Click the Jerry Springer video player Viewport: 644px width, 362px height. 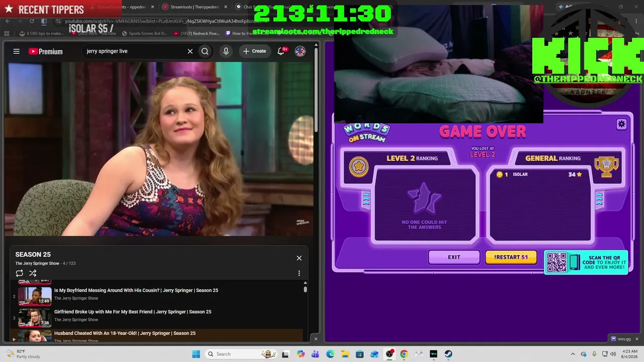[x=159, y=149]
